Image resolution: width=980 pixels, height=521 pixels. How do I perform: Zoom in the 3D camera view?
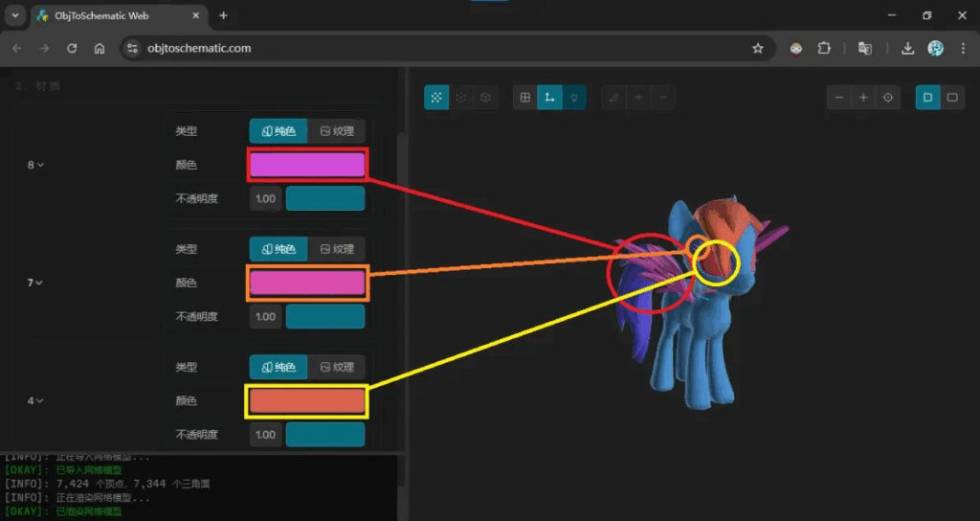click(x=863, y=98)
